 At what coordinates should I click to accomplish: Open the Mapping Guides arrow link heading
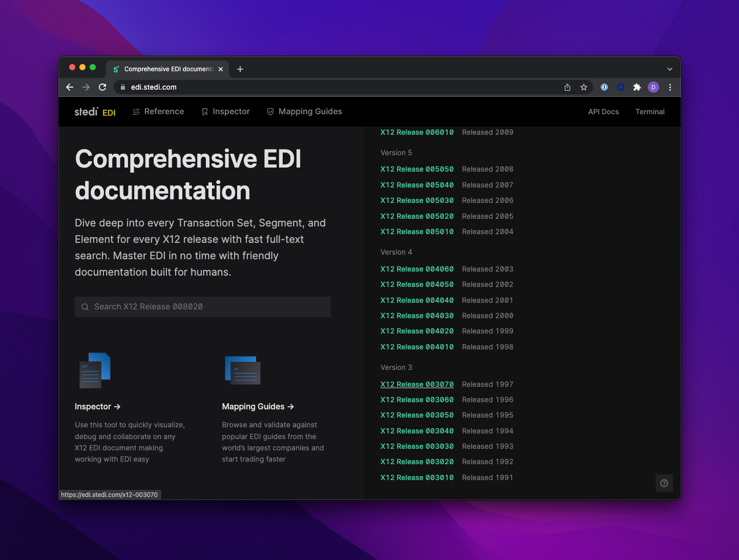(x=258, y=407)
